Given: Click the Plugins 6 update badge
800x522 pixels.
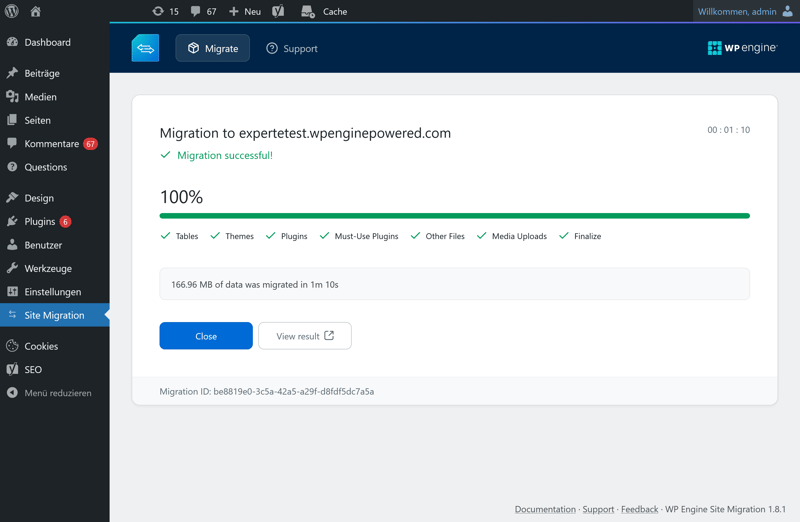Looking at the screenshot, I should coord(65,221).
